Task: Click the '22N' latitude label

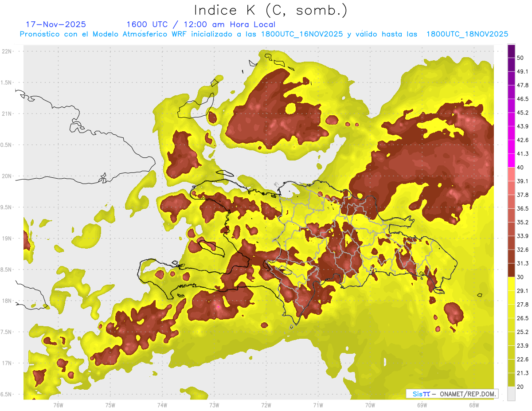Action: [7, 51]
